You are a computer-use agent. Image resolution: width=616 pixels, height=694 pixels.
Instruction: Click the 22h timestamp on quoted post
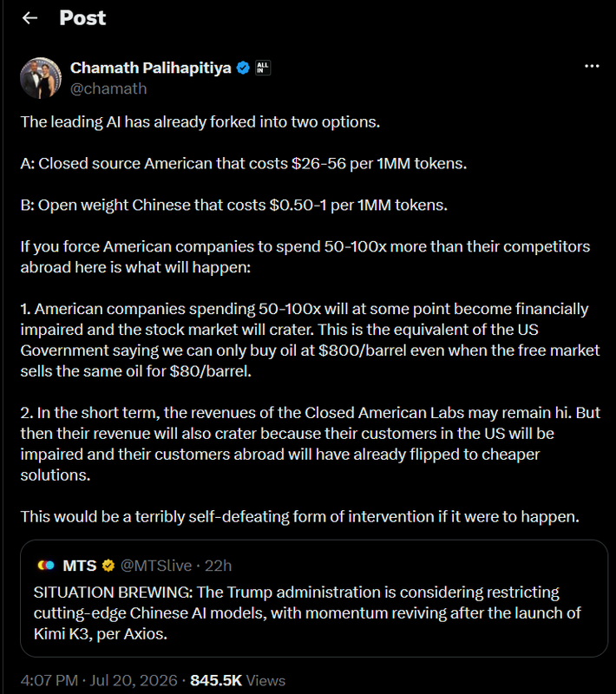[x=218, y=566]
